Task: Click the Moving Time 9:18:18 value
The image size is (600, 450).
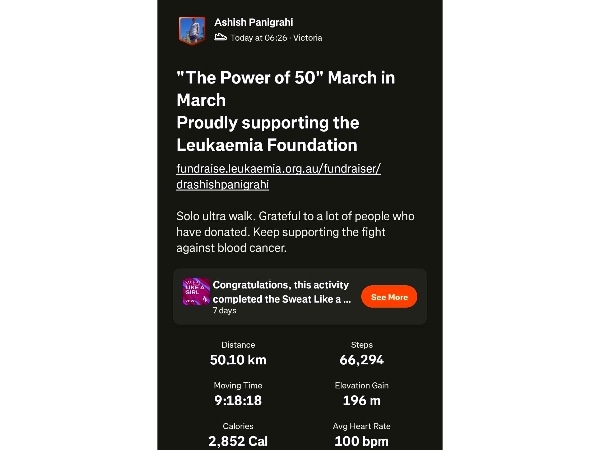Action: point(238,402)
